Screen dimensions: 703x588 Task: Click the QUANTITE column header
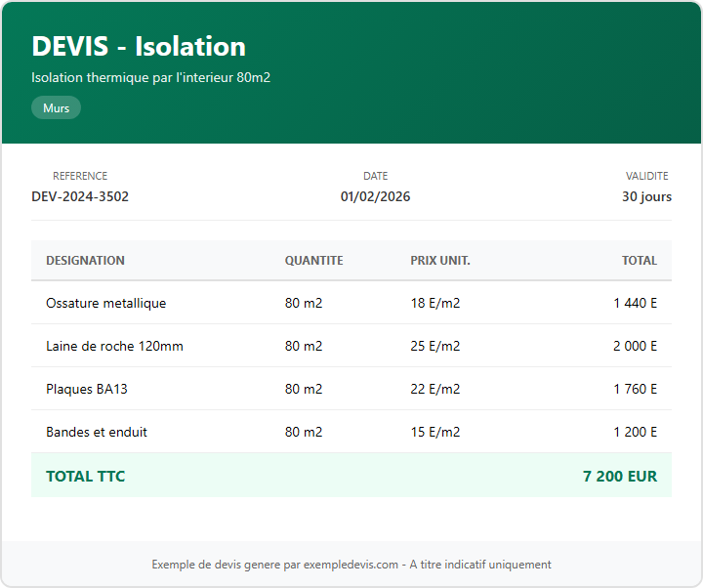coord(313,261)
